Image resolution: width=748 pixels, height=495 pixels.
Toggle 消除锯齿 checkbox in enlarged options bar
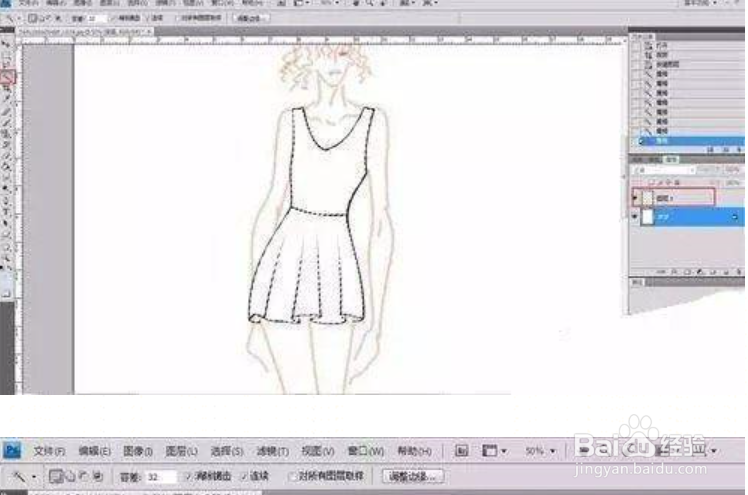coord(188,476)
